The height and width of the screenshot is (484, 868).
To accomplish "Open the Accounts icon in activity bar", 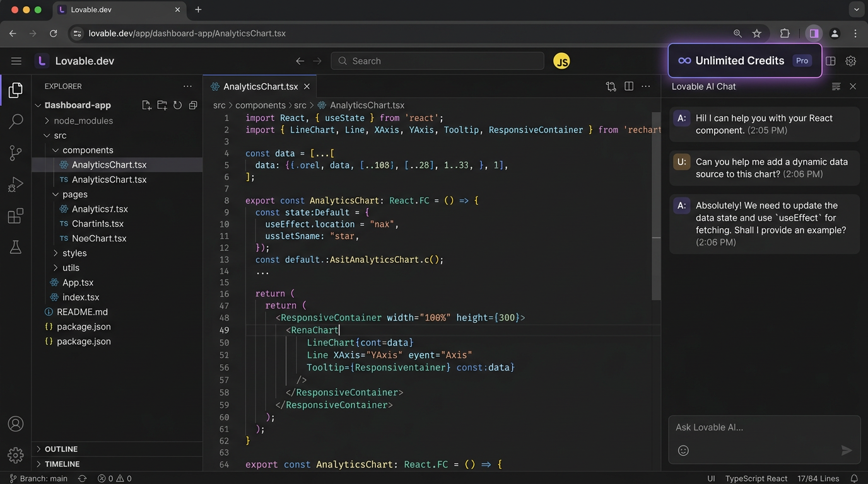I will point(16,424).
